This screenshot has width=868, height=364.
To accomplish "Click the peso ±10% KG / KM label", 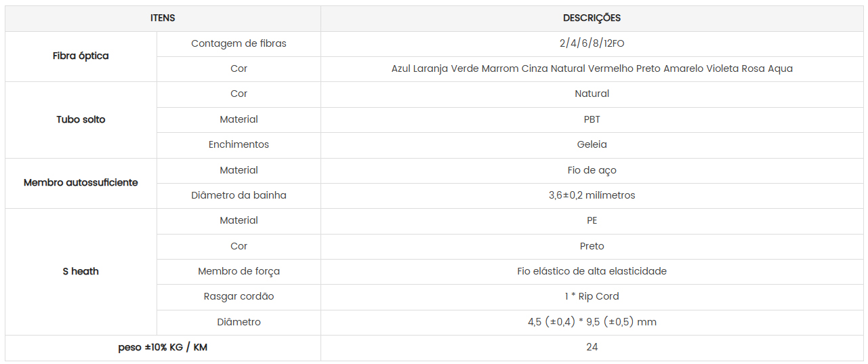I will [x=163, y=347].
